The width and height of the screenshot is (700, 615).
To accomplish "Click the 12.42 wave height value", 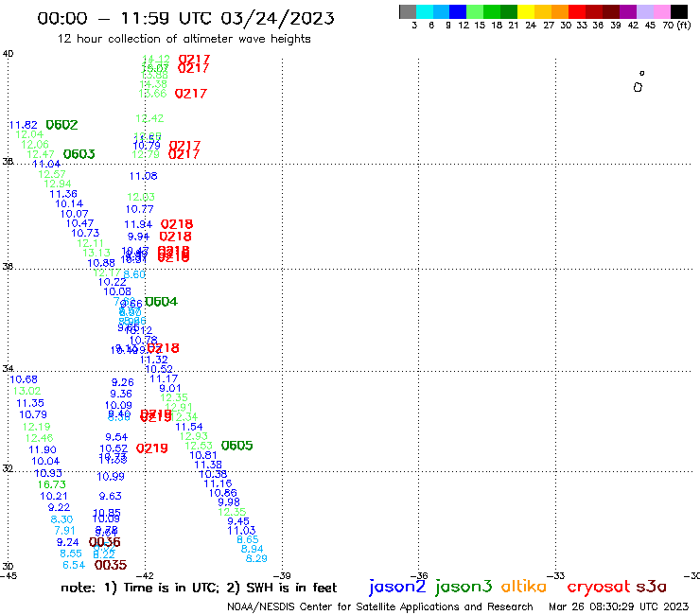I will point(149,119).
